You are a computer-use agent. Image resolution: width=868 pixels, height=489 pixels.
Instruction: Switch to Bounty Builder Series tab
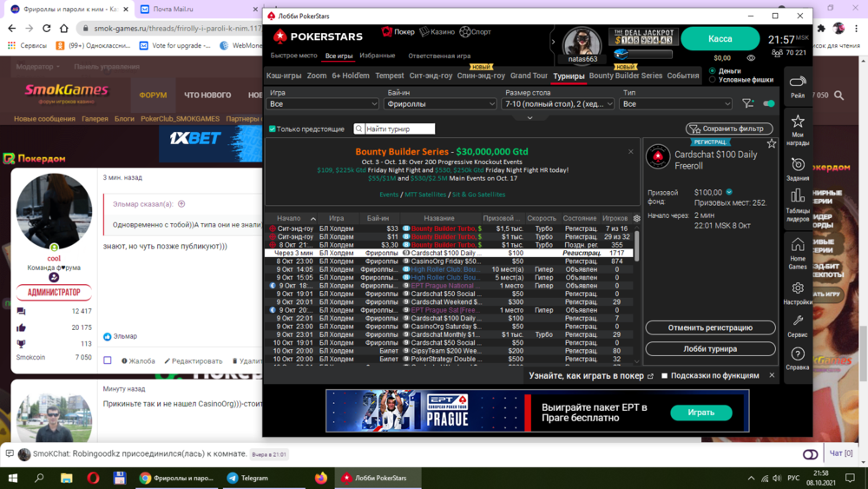click(626, 76)
